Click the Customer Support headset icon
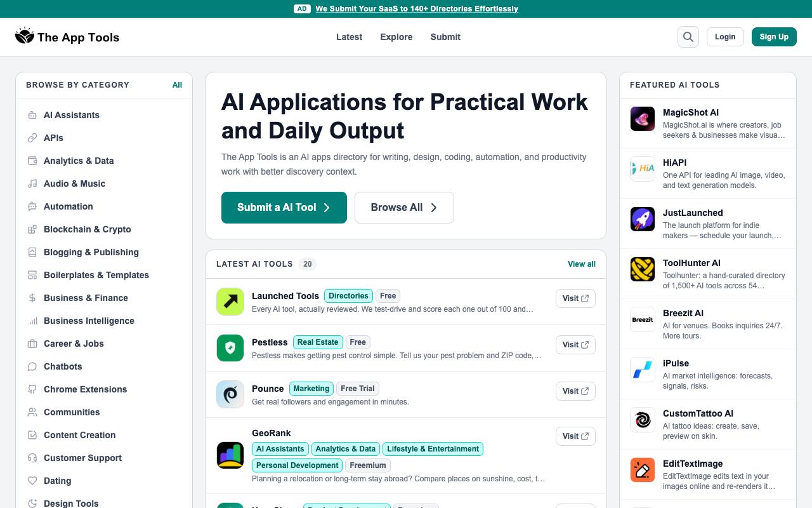 point(32,458)
